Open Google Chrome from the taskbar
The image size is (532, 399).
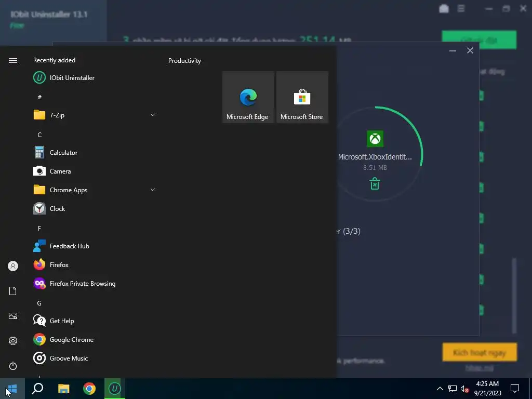(x=89, y=389)
